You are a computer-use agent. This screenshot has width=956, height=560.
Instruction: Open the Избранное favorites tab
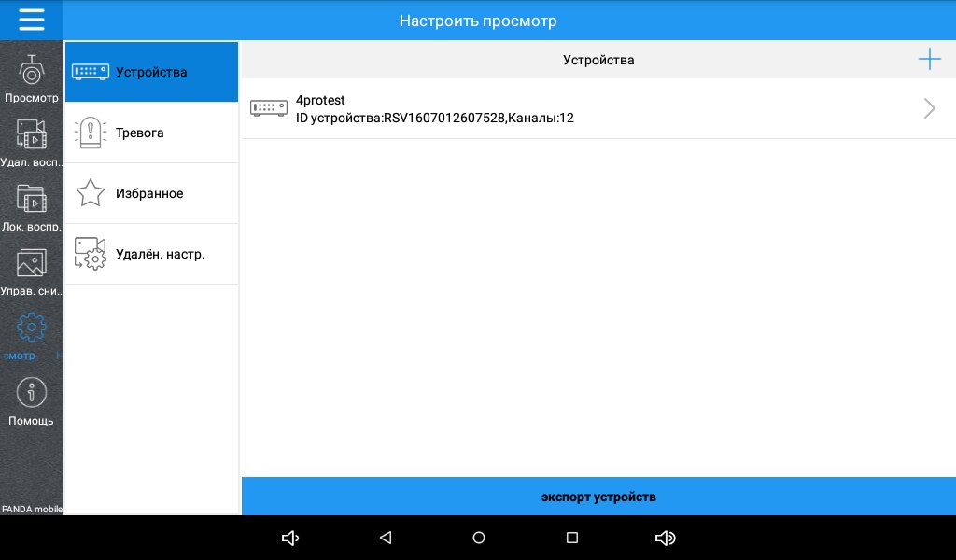coord(151,193)
